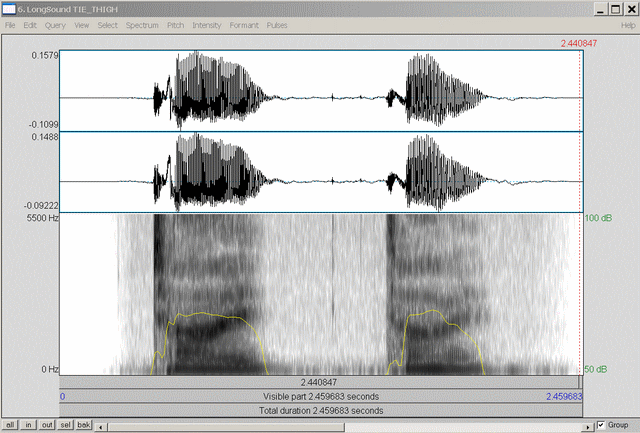Open the Pulses menu
This screenshot has height=433, width=640.
click(x=278, y=24)
